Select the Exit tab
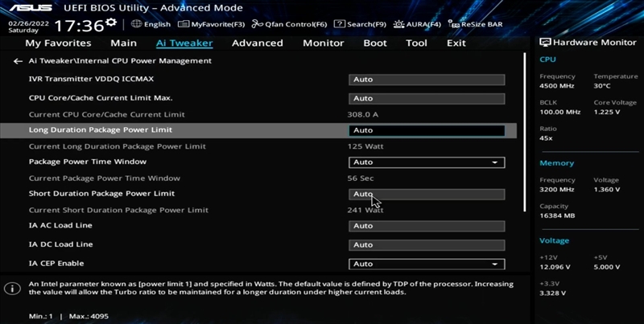Image resolution: width=644 pixels, height=324 pixels. (x=456, y=43)
